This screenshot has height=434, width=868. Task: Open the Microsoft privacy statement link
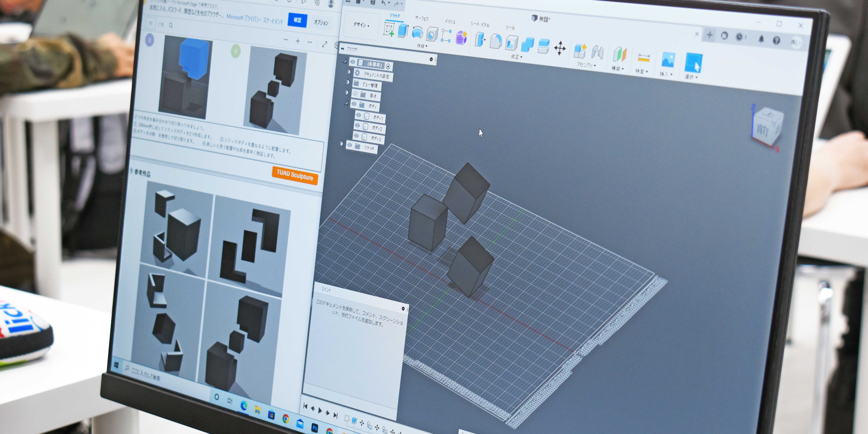click(255, 19)
